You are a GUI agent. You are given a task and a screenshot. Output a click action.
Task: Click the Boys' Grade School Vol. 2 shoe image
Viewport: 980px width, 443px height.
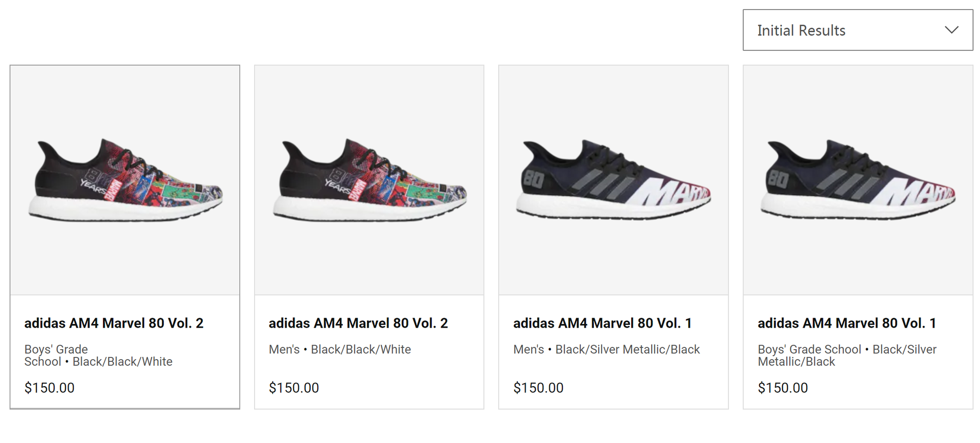[x=125, y=180]
